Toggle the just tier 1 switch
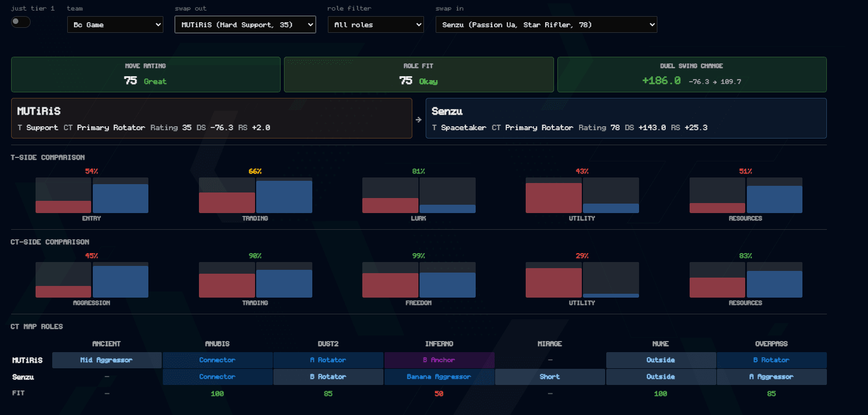 tap(21, 22)
